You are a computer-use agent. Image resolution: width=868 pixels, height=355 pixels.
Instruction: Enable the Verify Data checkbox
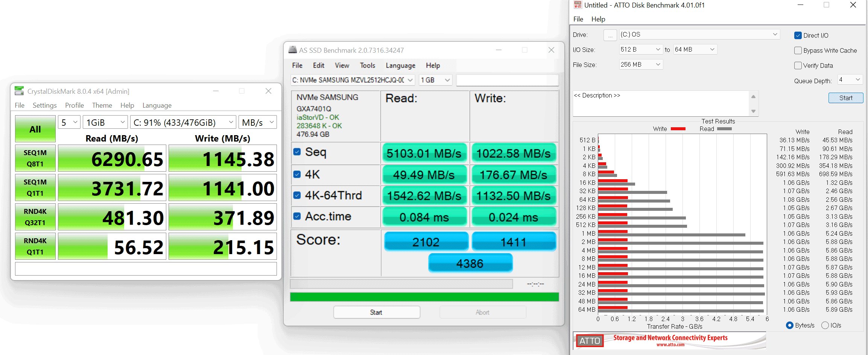(x=798, y=66)
